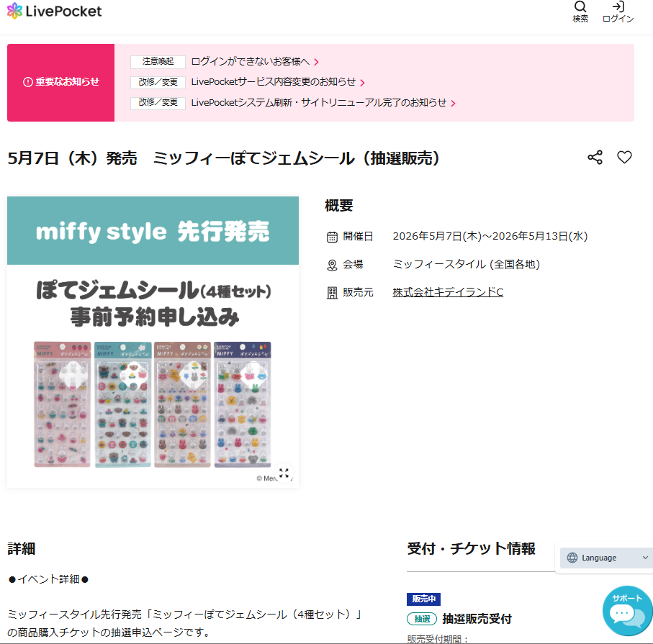653x644 pixels.
Task: Open the search (検索) icon
Action: pyautogui.click(x=580, y=8)
